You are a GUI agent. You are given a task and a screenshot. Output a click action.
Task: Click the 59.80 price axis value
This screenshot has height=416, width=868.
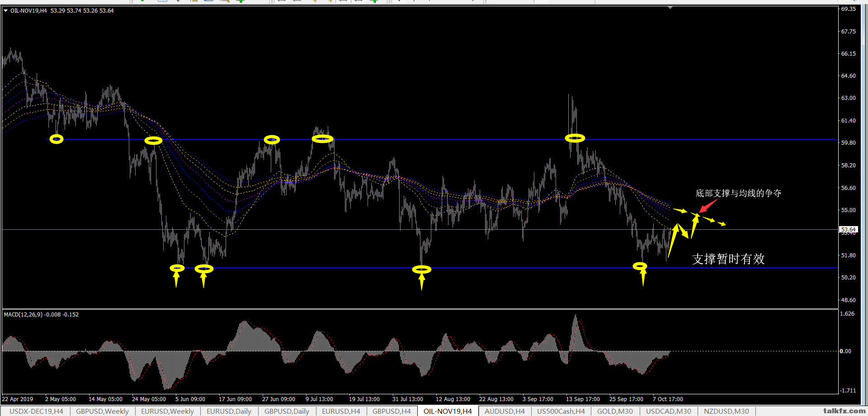[848, 142]
